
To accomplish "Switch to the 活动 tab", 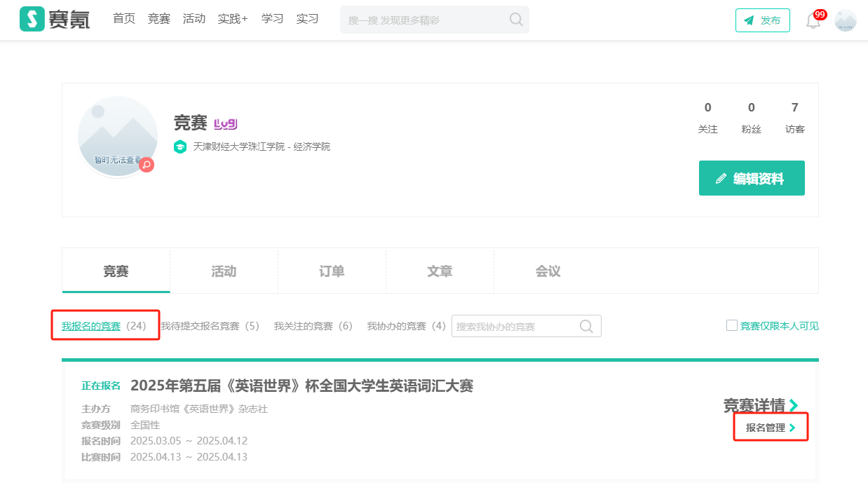I will (224, 271).
